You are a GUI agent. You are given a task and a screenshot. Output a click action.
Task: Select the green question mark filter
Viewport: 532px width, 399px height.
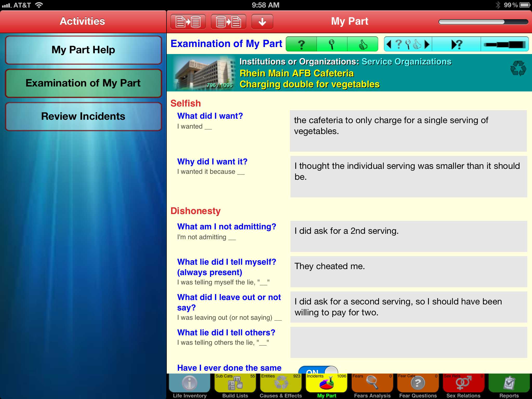(301, 44)
